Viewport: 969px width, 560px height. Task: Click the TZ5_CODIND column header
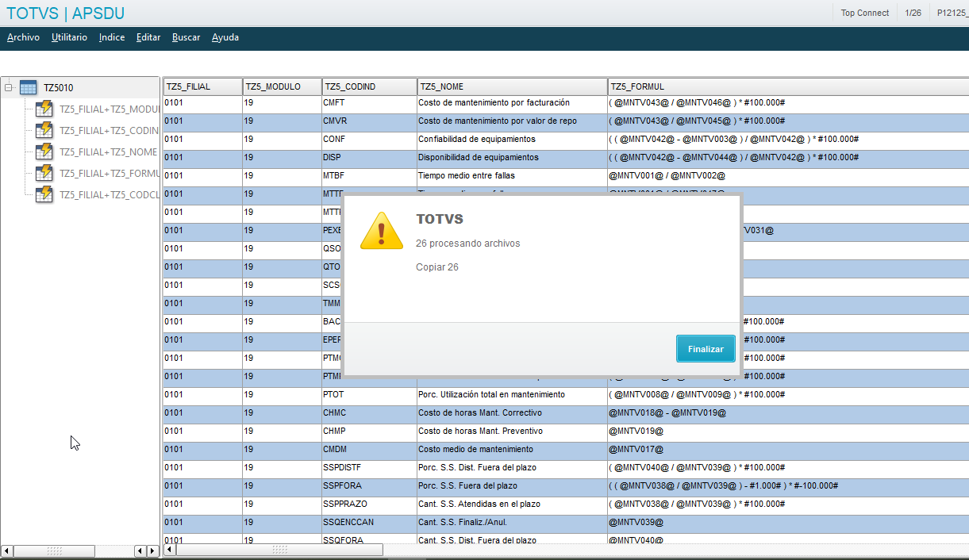[x=369, y=86]
